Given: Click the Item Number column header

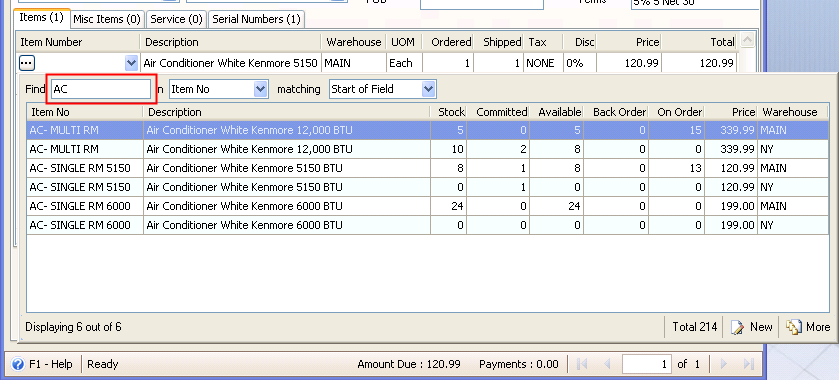Looking at the screenshot, I should pos(78,42).
